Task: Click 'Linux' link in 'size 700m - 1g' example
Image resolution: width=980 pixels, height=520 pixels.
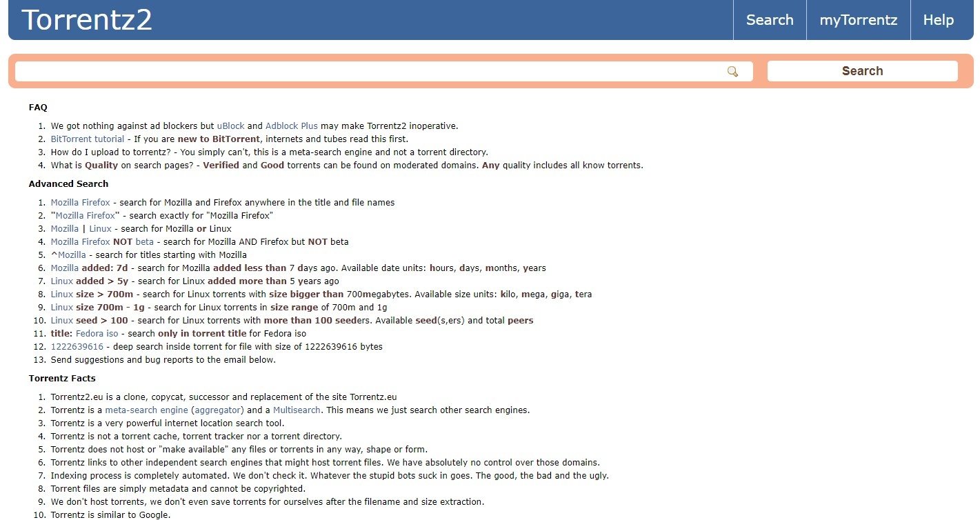Action: [x=61, y=308]
